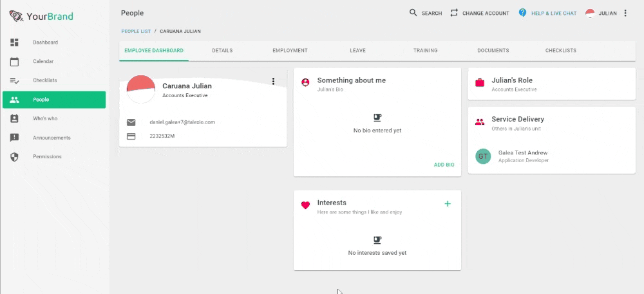644x294 pixels.
Task: Add a new interest with plus icon
Action: pyautogui.click(x=448, y=203)
